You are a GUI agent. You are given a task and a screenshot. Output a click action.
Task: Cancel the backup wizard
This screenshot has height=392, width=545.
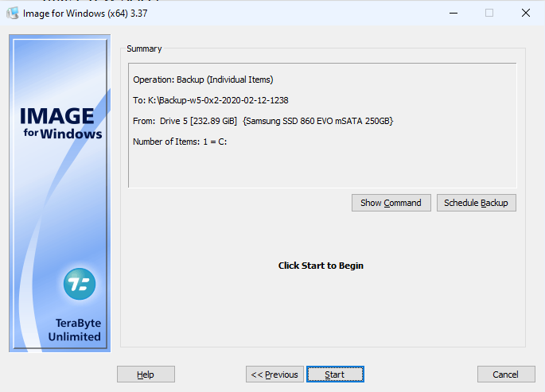[x=506, y=375]
